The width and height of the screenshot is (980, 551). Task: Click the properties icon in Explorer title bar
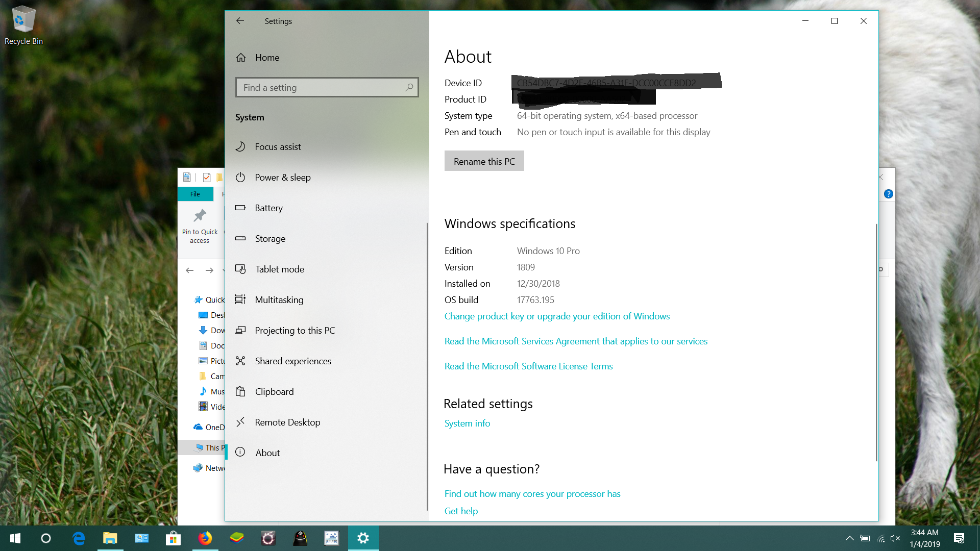[x=187, y=177]
